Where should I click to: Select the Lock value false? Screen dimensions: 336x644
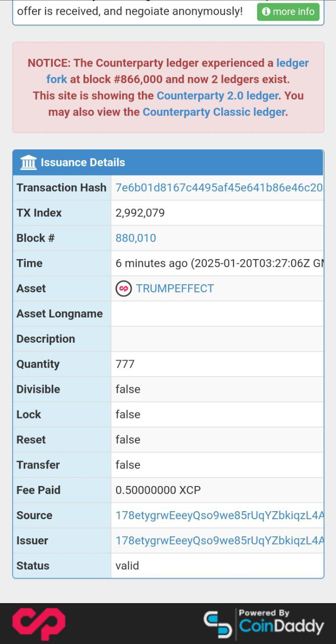128,414
